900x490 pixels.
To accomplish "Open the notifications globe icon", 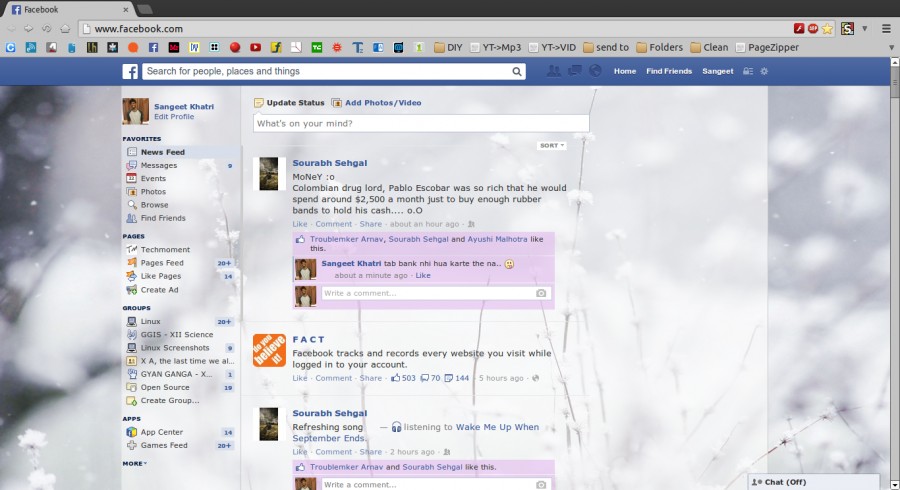I will click(x=595, y=71).
